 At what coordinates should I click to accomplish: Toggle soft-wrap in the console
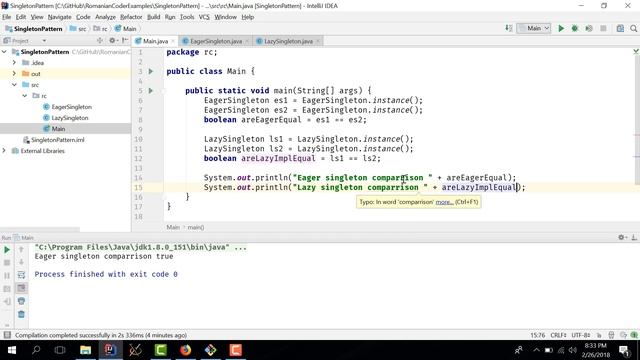tap(21, 276)
